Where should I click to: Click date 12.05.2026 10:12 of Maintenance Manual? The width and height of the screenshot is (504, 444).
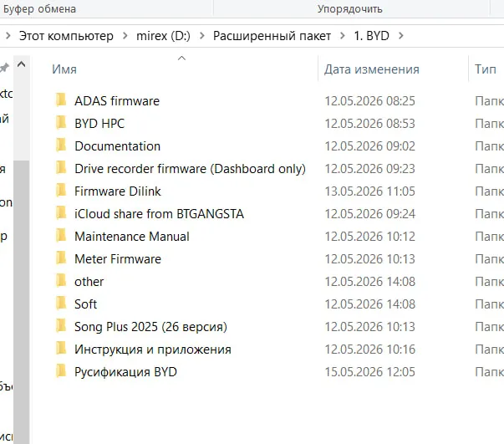point(370,237)
